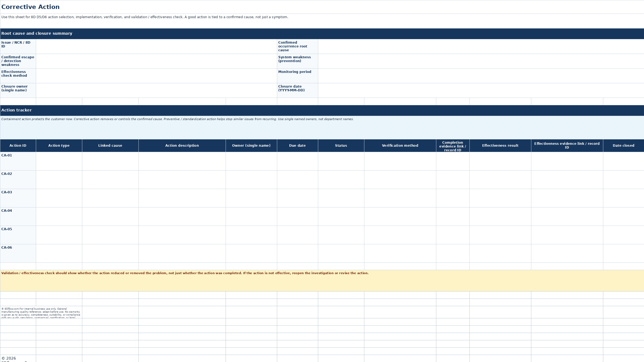Select the 'Action ID' column header

(18, 146)
